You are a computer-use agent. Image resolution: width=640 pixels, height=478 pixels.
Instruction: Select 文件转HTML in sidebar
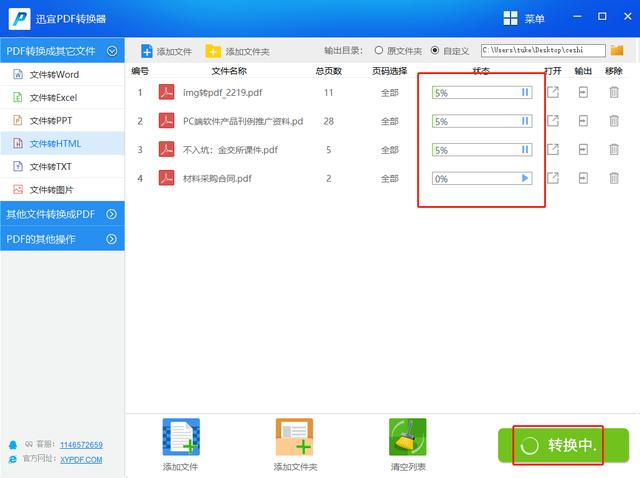[62, 143]
